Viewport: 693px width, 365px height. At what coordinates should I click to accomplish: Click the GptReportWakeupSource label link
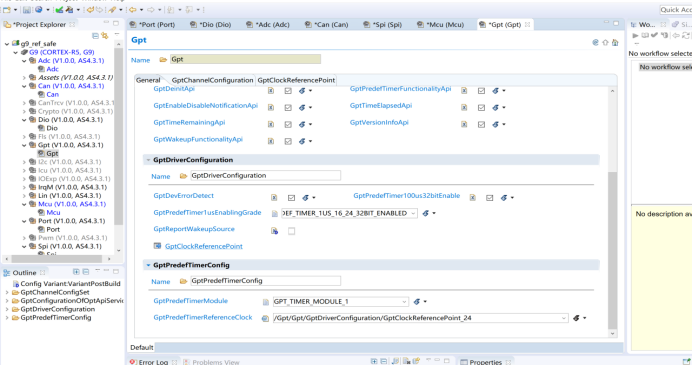[194, 229]
